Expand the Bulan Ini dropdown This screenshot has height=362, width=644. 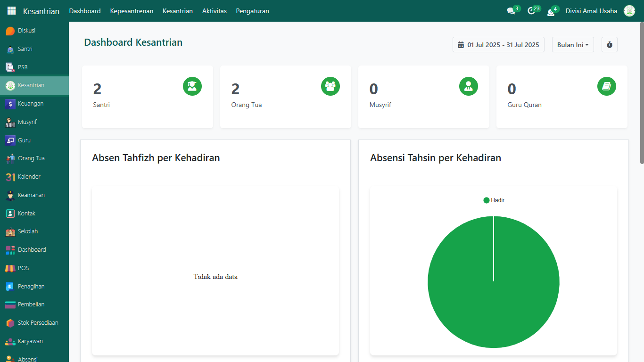pyautogui.click(x=572, y=45)
